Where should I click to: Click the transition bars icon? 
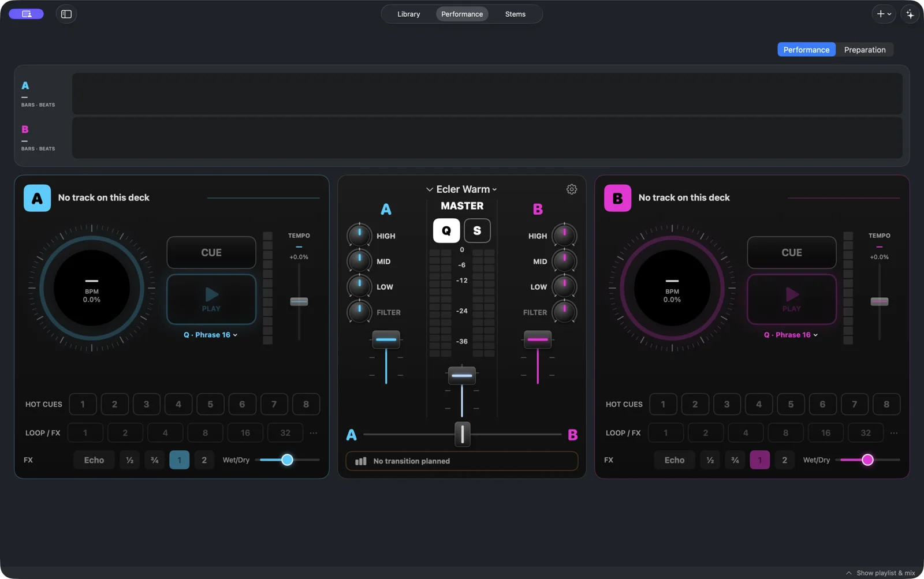[x=361, y=461]
